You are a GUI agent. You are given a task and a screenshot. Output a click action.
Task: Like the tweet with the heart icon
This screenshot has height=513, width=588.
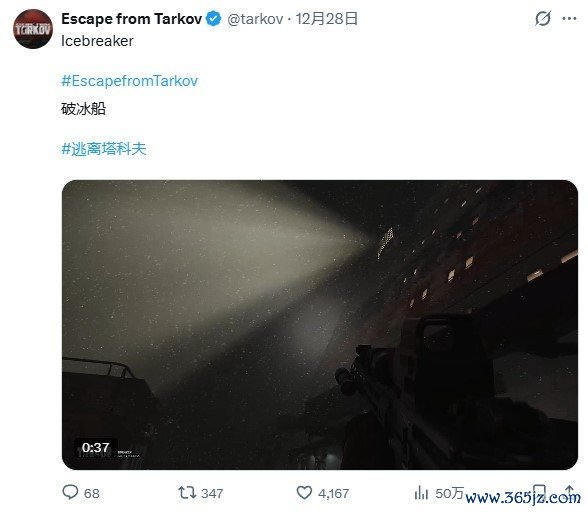tap(304, 492)
